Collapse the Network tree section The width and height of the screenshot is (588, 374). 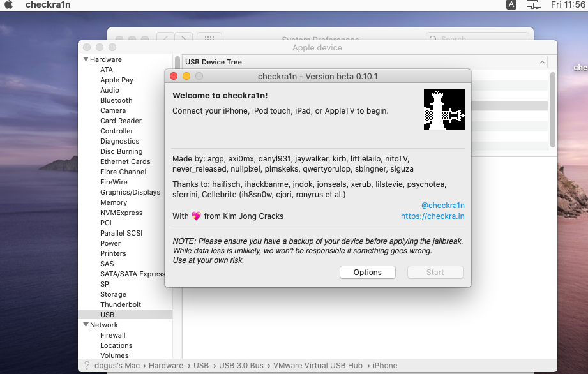tap(86, 324)
